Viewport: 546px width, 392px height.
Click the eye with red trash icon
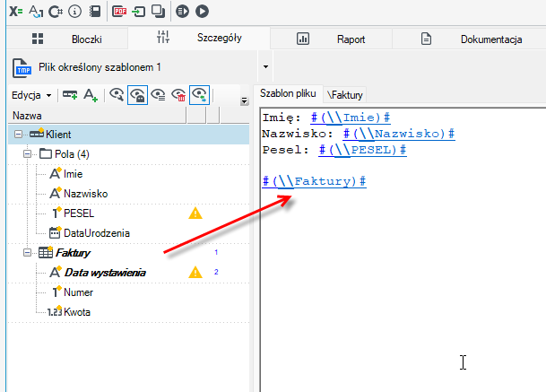coord(178,95)
